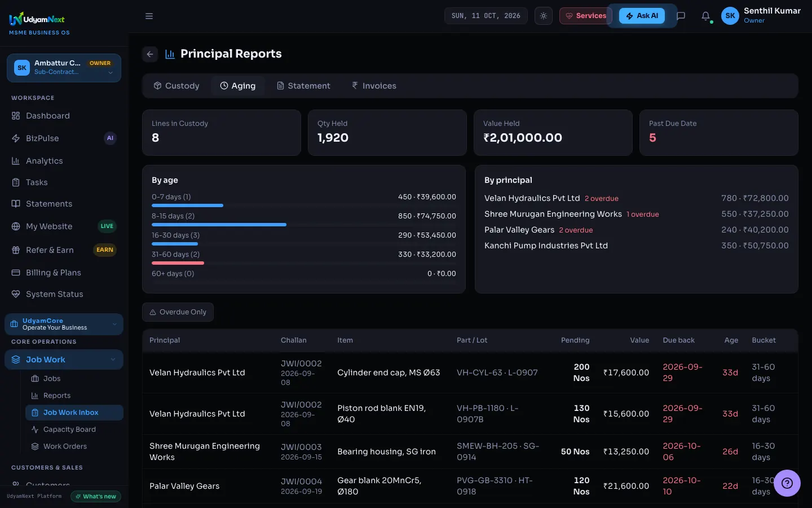Select Kanchi Pump Industries Pvt Ltd

pyautogui.click(x=546, y=246)
